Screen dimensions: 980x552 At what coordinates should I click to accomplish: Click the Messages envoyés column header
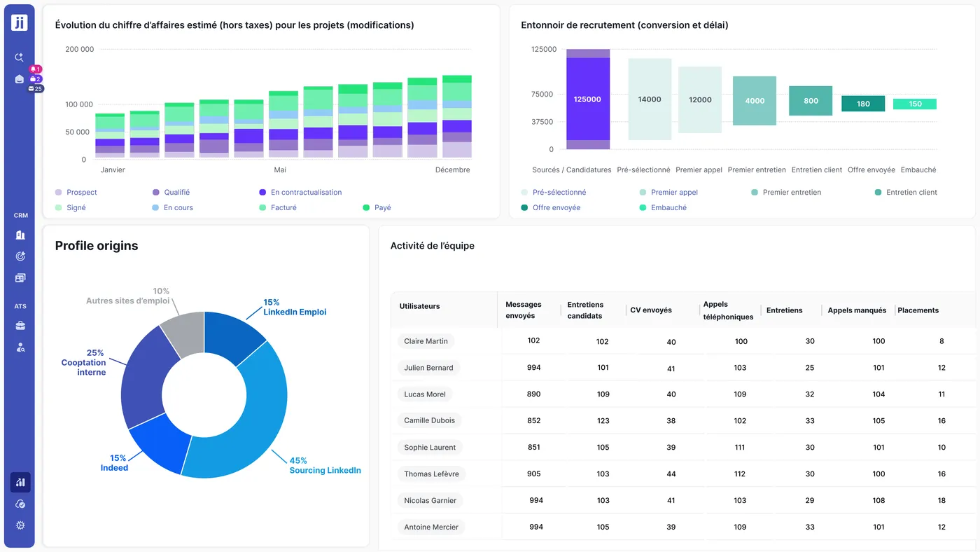524,310
